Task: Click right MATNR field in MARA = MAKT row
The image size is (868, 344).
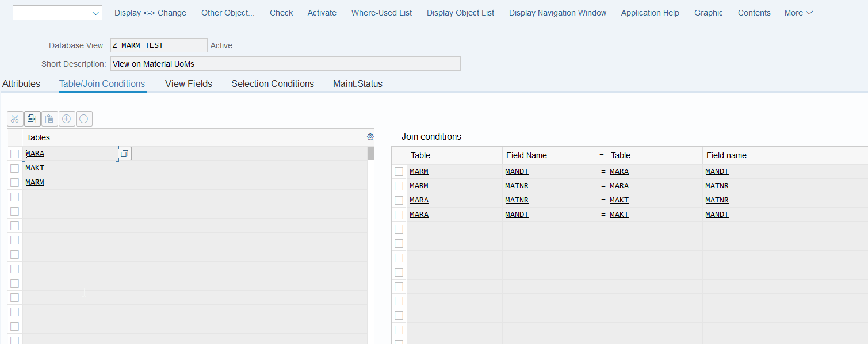Action: click(x=717, y=200)
